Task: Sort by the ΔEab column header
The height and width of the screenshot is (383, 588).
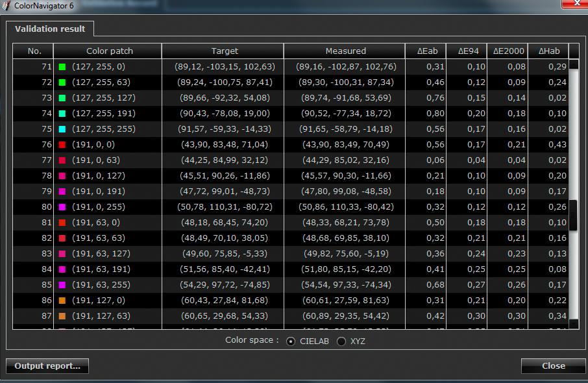Action: pyautogui.click(x=426, y=51)
